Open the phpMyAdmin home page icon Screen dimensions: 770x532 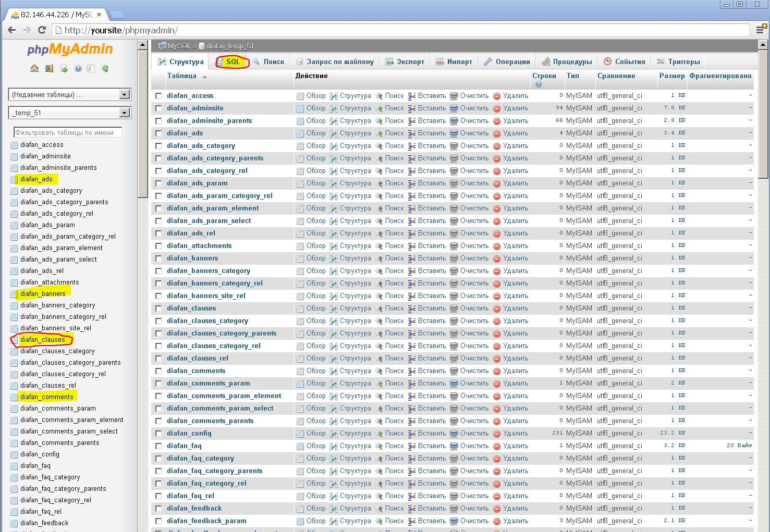point(34,68)
